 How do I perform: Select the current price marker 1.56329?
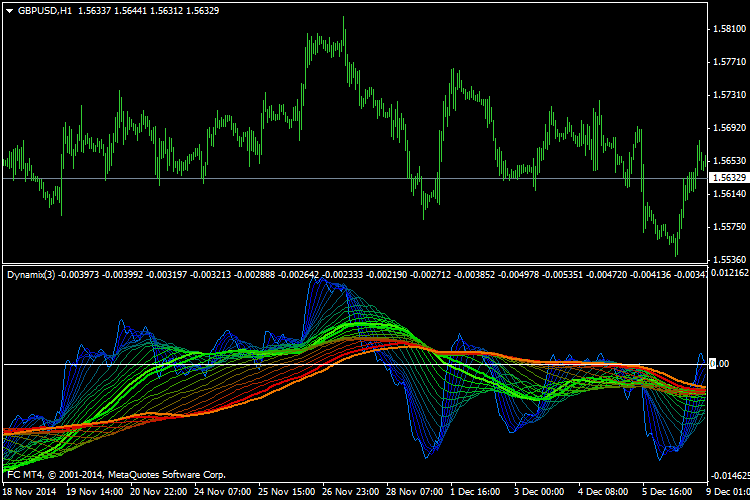[x=729, y=178]
